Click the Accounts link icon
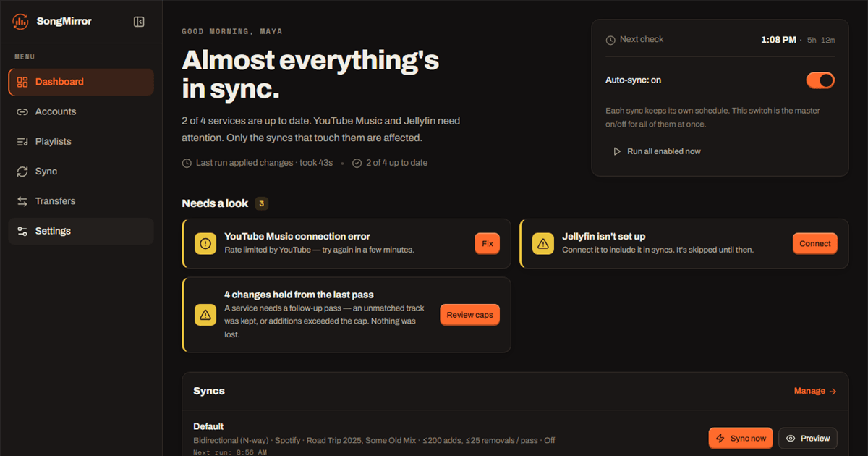 [22, 111]
